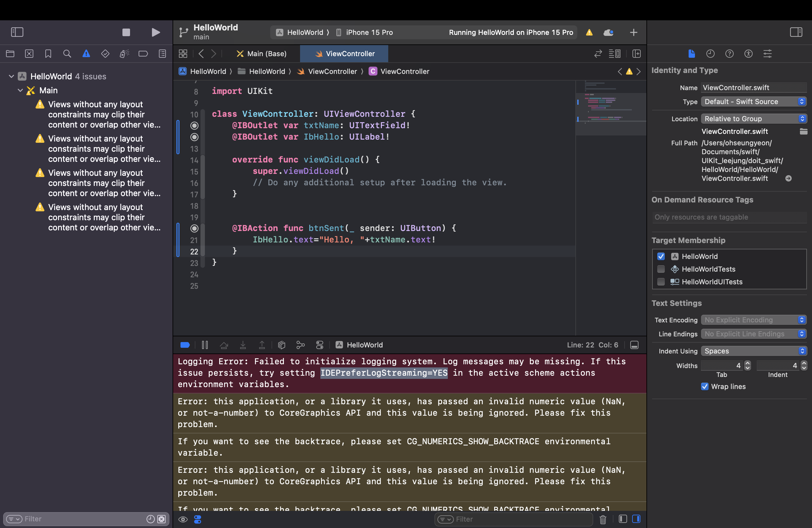Adjust the Indent width stepper
This screenshot has width=812, height=528.
point(804,366)
